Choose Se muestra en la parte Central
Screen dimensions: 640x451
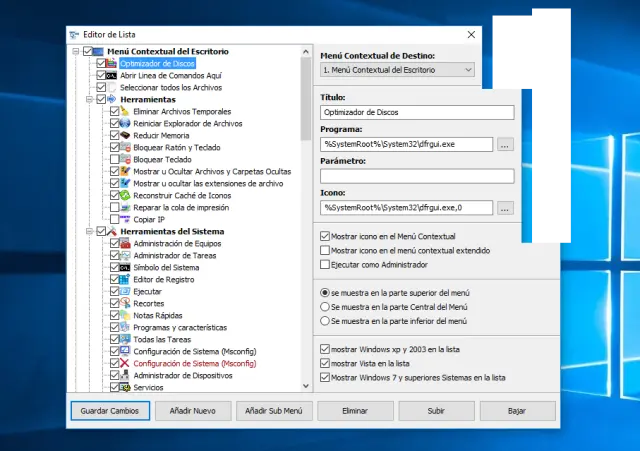coord(324,307)
